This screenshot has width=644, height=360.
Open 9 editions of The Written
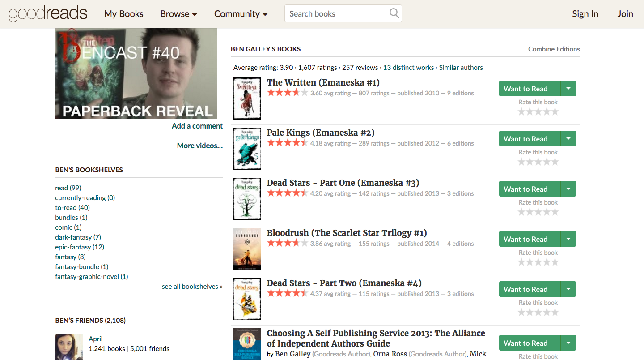[x=460, y=93]
